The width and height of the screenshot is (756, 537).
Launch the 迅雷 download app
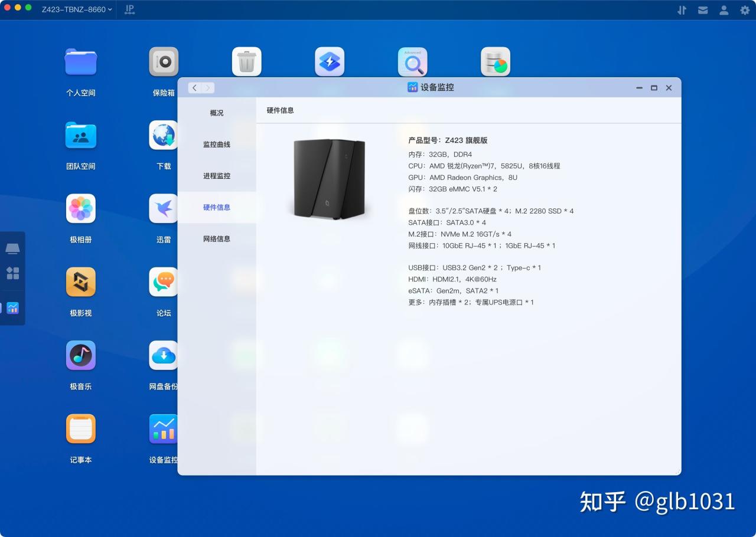pyautogui.click(x=164, y=208)
